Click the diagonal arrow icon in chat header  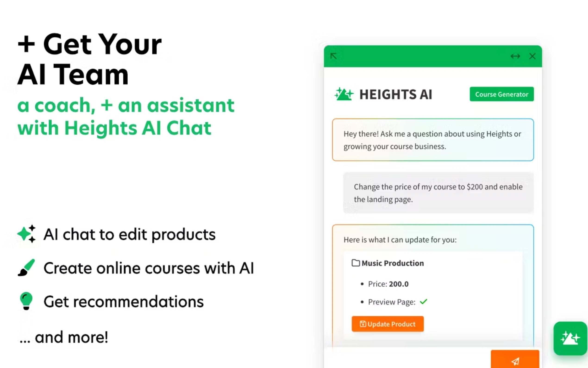coord(334,56)
